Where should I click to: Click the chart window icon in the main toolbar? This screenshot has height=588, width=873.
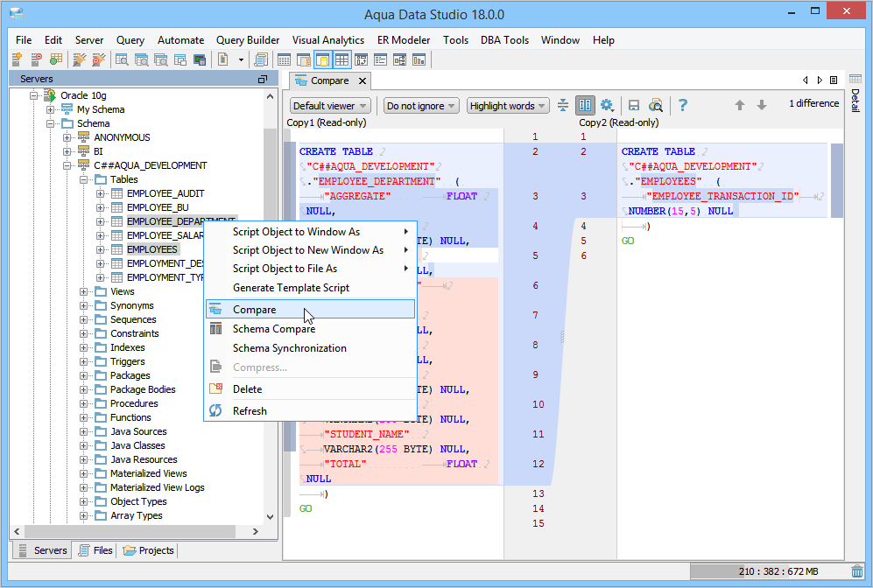point(419,59)
